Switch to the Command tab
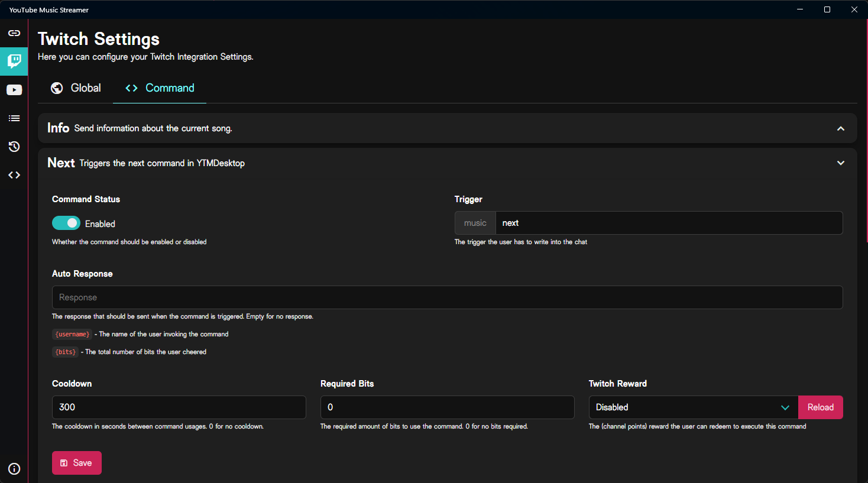This screenshot has width=868, height=483. coord(160,88)
